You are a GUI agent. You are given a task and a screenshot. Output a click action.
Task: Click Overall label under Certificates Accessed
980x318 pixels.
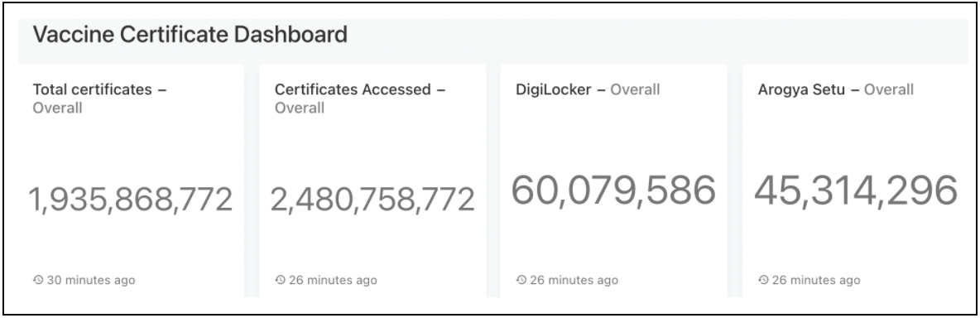[300, 108]
